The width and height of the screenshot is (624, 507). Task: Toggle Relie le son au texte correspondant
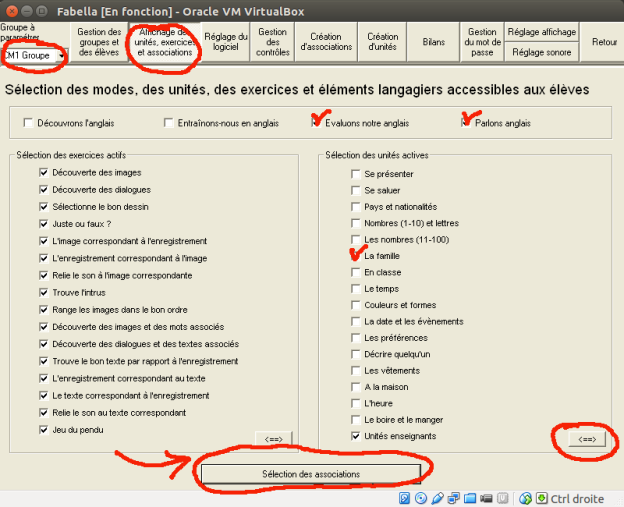pos(44,412)
